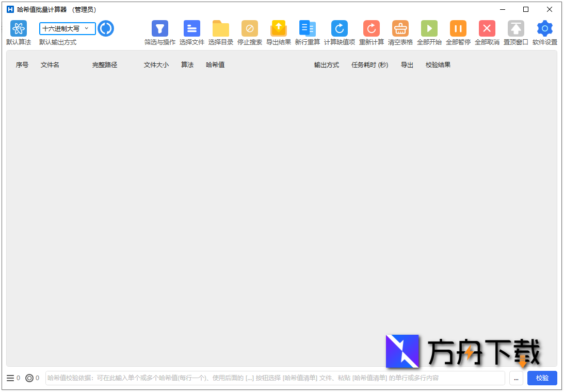Open the 默认算法 default algorithm selector
564x392 pixels.
19,28
